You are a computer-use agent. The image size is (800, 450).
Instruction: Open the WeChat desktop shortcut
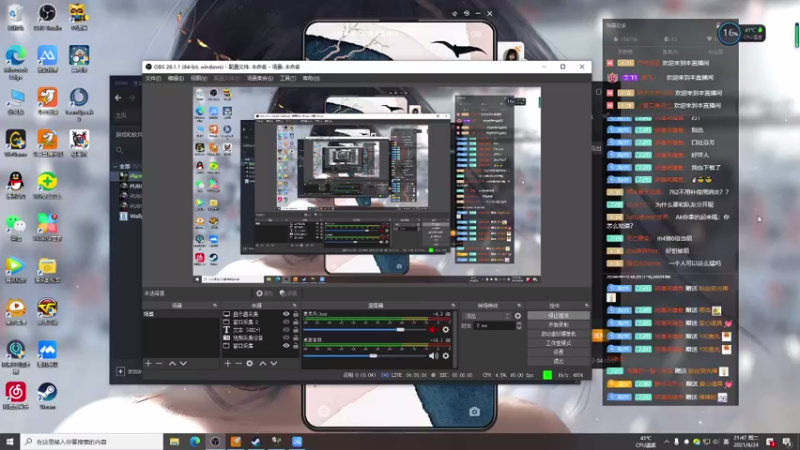pos(15,227)
